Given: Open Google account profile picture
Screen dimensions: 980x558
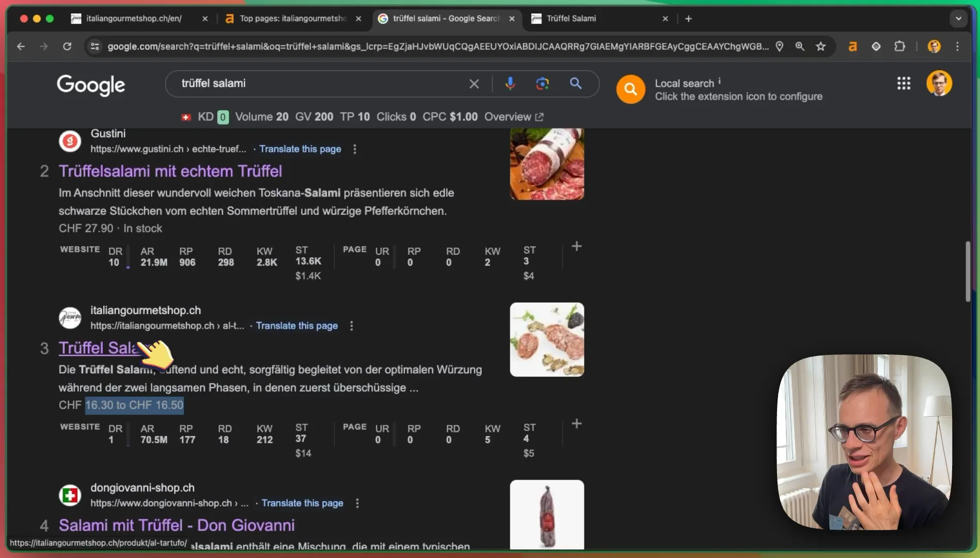Looking at the screenshot, I should coord(939,84).
